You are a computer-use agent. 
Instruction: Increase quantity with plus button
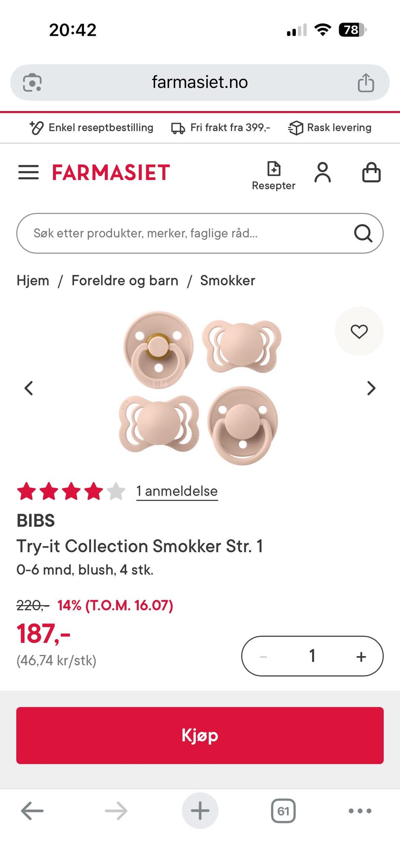pos(361,657)
